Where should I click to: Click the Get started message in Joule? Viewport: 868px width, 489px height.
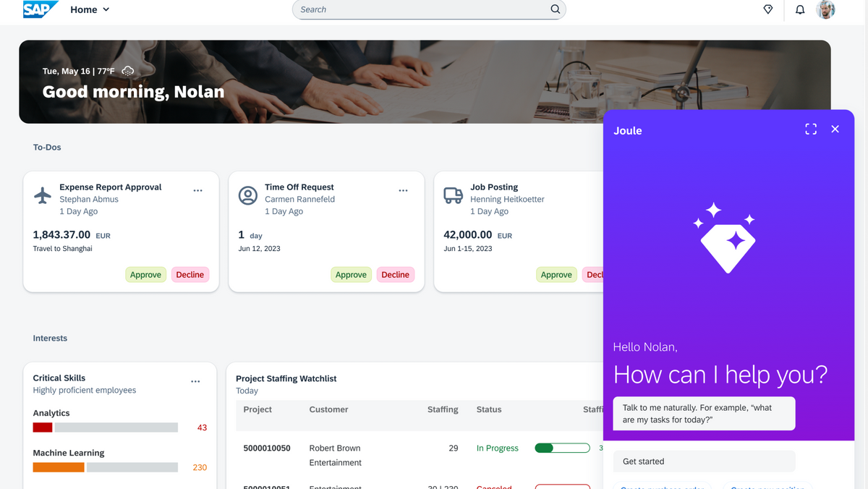pyautogui.click(x=705, y=462)
